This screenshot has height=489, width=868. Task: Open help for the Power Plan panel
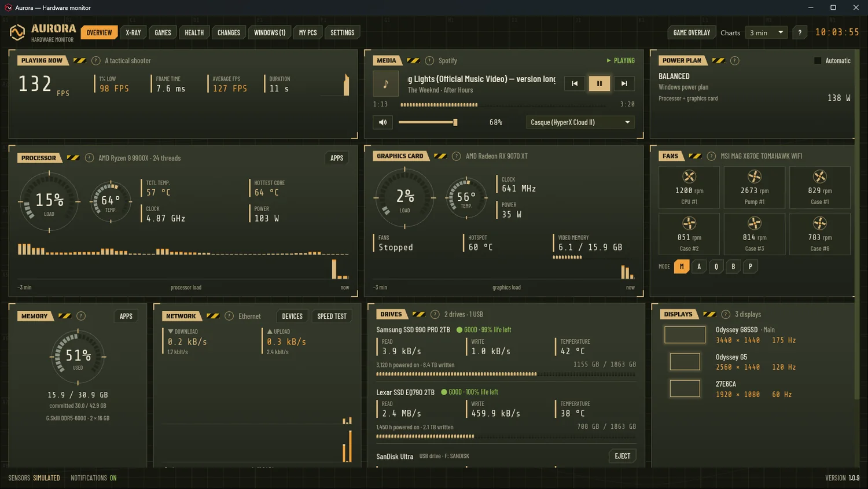pyautogui.click(x=734, y=61)
